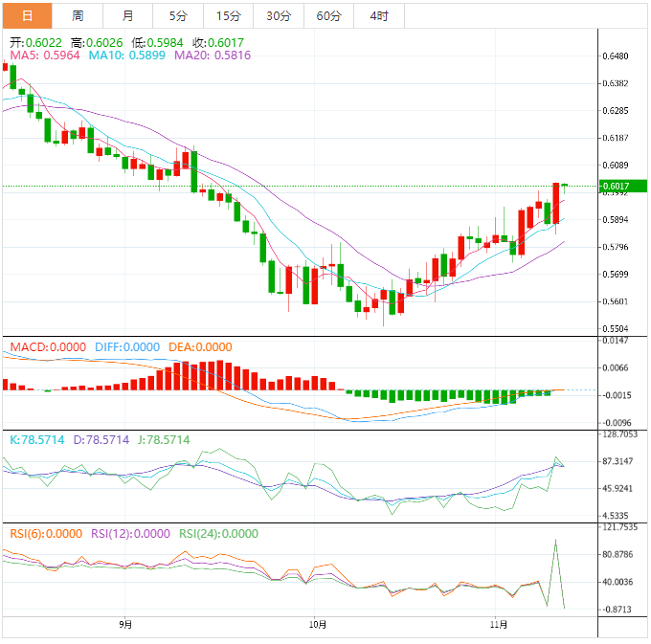The image size is (651, 644).
Task: Click the MACD indicator label
Action: click(47, 346)
